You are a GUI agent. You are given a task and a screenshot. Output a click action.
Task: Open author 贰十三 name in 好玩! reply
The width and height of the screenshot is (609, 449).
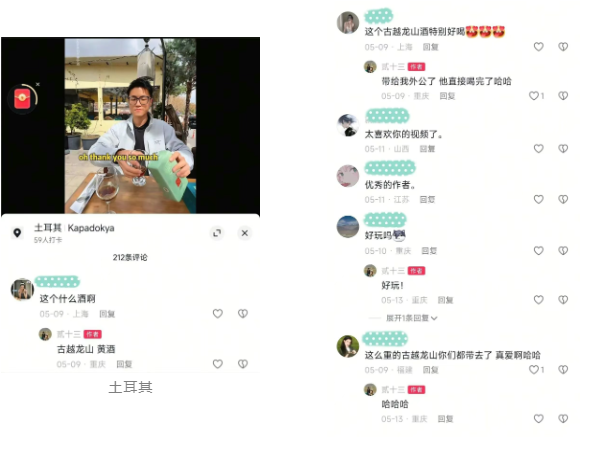[393, 271]
